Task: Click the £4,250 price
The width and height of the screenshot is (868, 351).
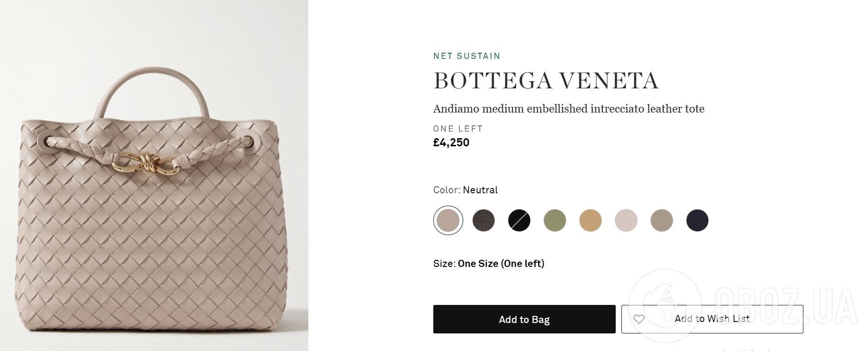Action: pyautogui.click(x=451, y=142)
